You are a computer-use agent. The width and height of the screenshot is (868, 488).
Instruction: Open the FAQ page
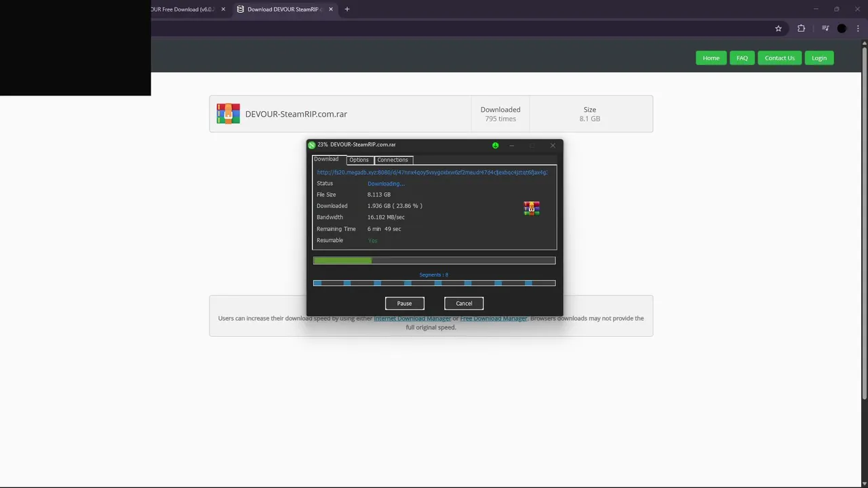(742, 58)
